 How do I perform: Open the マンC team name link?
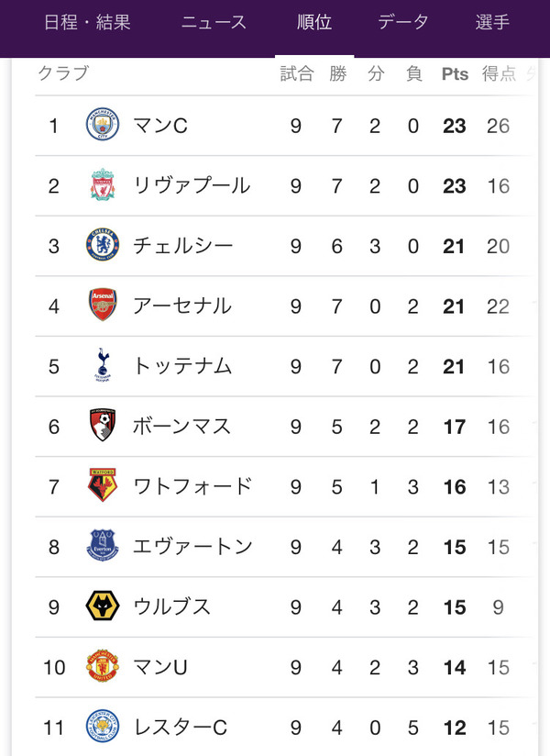tap(160, 126)
